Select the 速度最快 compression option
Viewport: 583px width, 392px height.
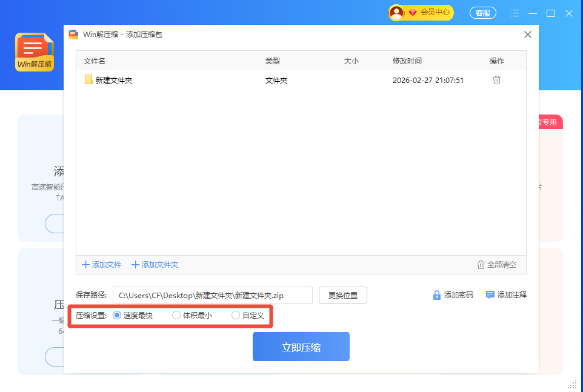tap(117, 315)
